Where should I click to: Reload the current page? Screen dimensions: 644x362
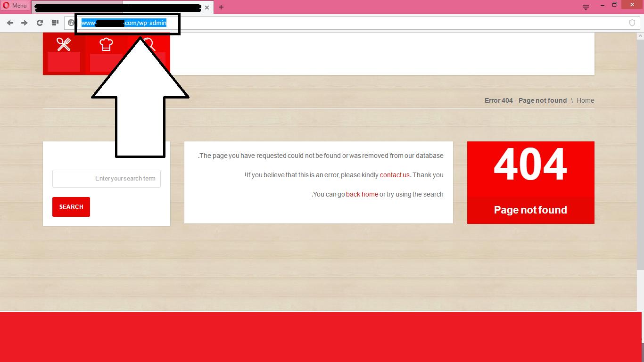[40, 22]
